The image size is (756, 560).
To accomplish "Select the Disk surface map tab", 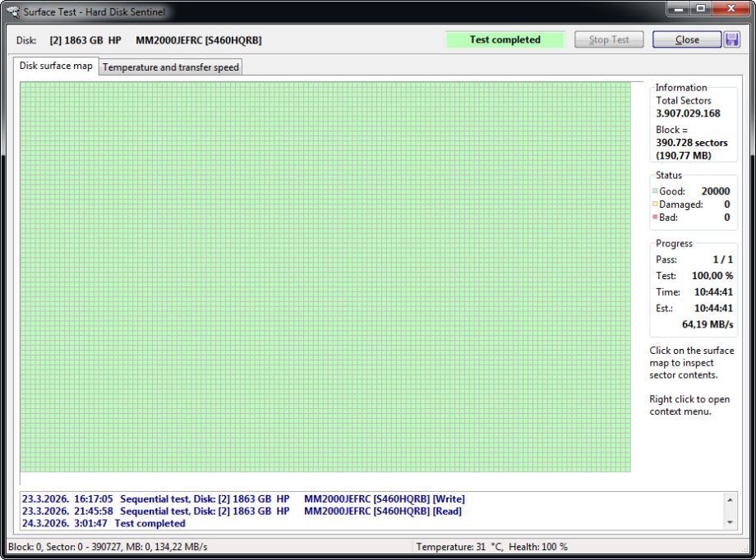I will click(x=56, y=66).
